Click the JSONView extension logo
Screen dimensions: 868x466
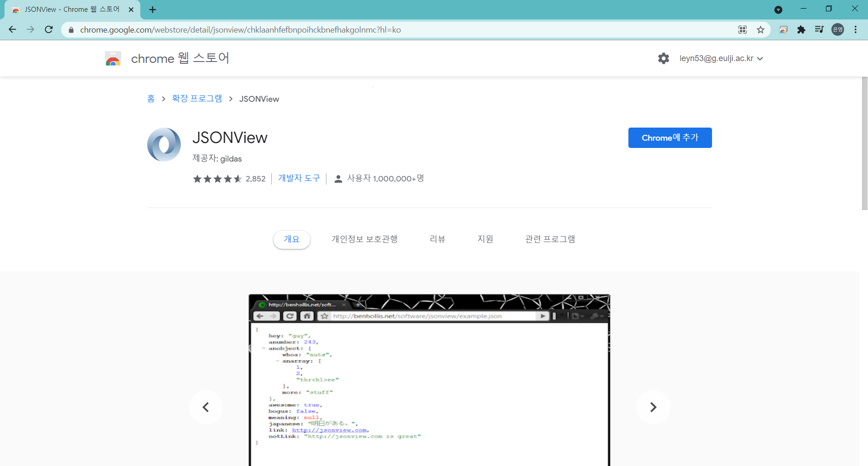point(164,144)
